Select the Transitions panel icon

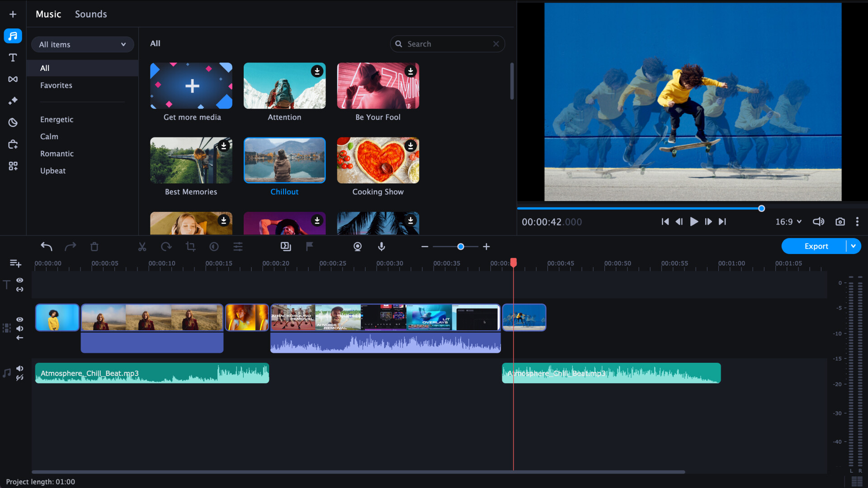coord(13,79)
